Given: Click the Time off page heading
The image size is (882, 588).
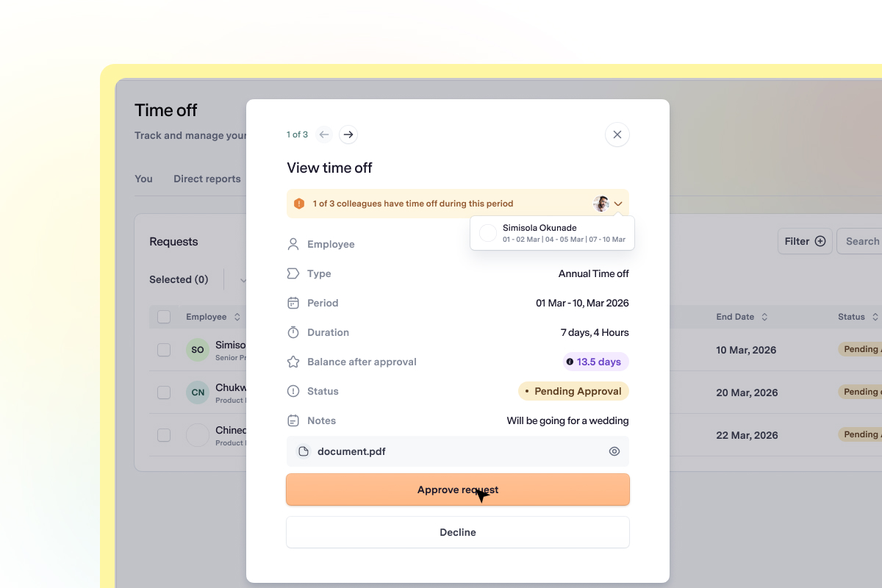Looking at the screenshot, I should [166, 110].
